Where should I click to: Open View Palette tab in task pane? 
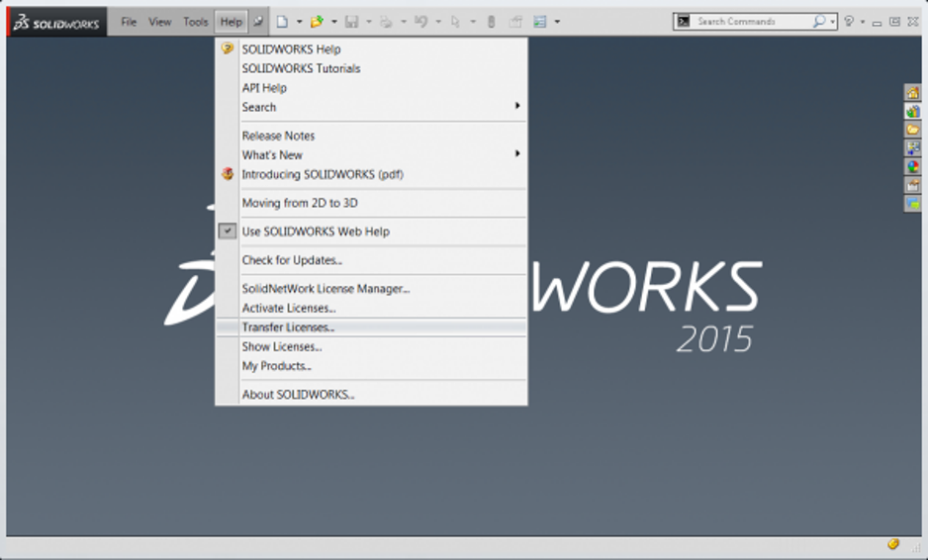(x=912, y=148)
